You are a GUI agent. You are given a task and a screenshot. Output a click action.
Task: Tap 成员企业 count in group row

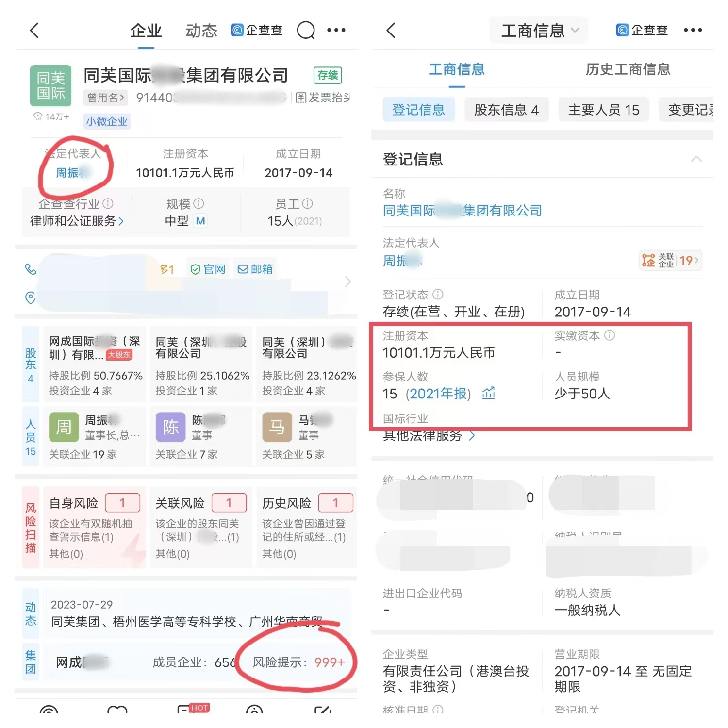[x=194, y=662]
